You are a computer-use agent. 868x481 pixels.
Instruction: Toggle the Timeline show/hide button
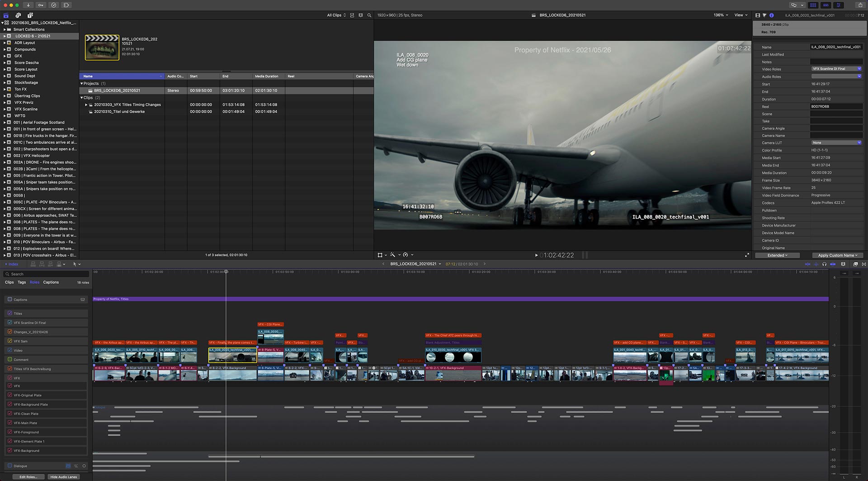coord(826,5)
